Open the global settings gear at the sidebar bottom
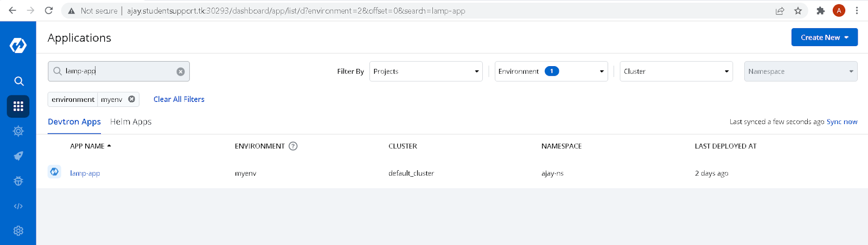Image resolution: width=868 pixels, height=245 pixels. pyautogui.click(x=18, y=231)
